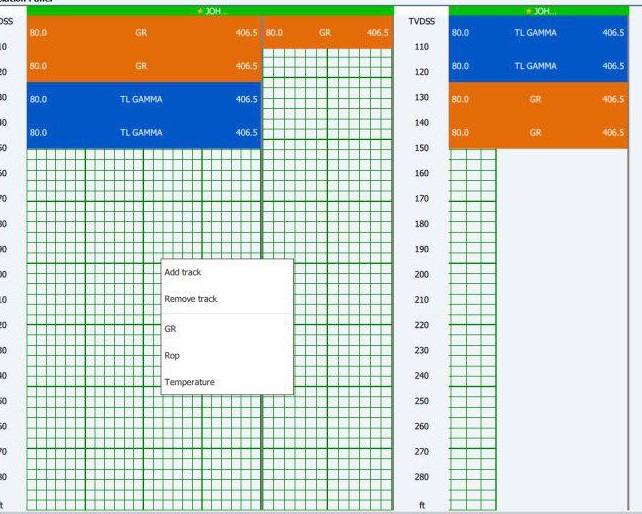The width and height of the screenshot is (642, 514).
Task: Select the top orange GR header in the wide left track
Action: click(144, 33)
